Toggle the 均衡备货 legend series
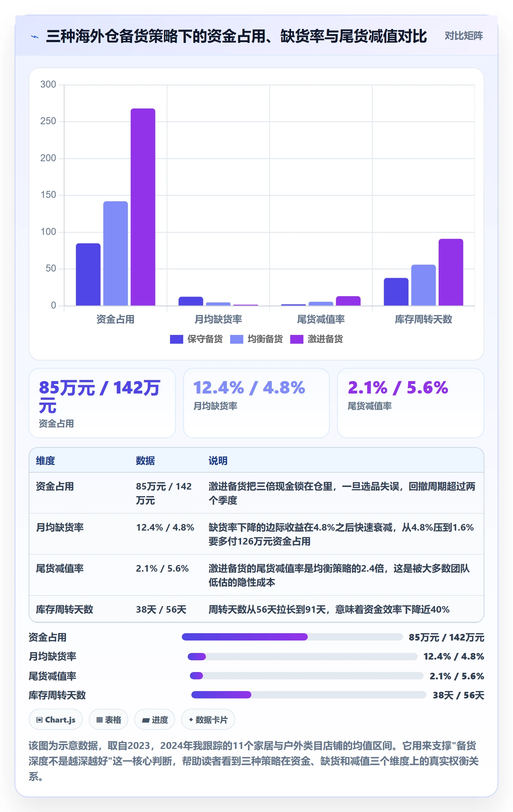 point(256,339)
